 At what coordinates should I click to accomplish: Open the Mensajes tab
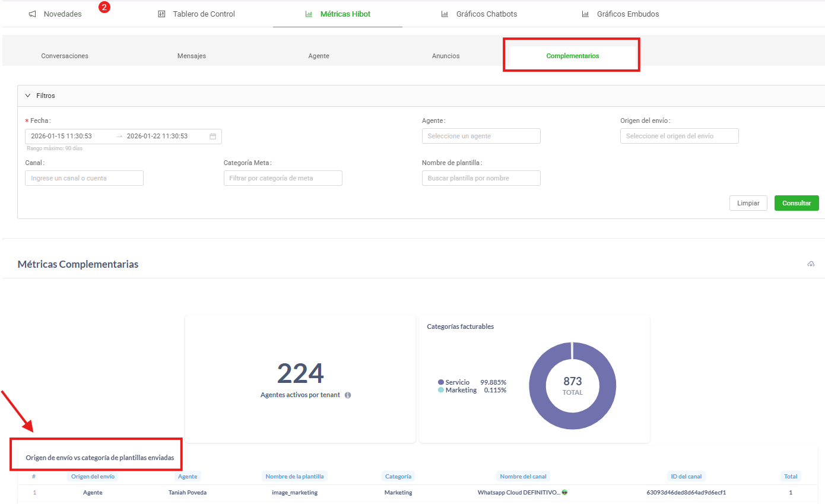[192, 56]
